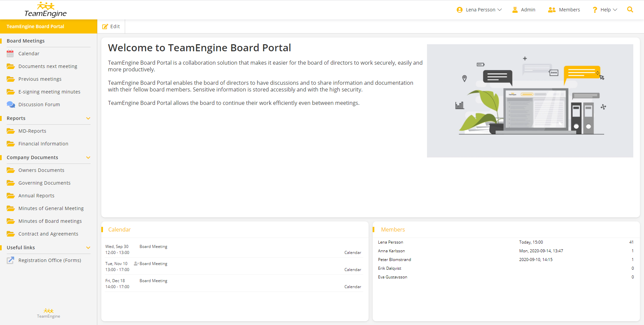The image size is (644, 325).
Task: Open the Discussion Forum link
Action: tap(39, 105)
